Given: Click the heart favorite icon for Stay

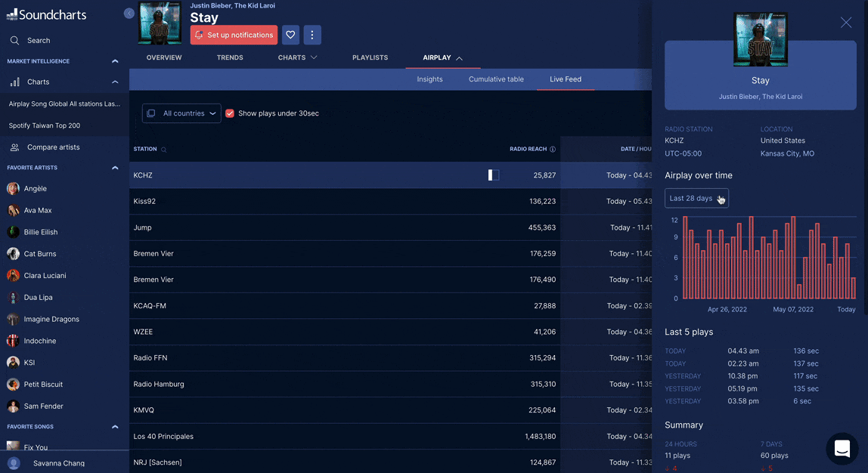Looking at the screenshot, I should 290,35.
